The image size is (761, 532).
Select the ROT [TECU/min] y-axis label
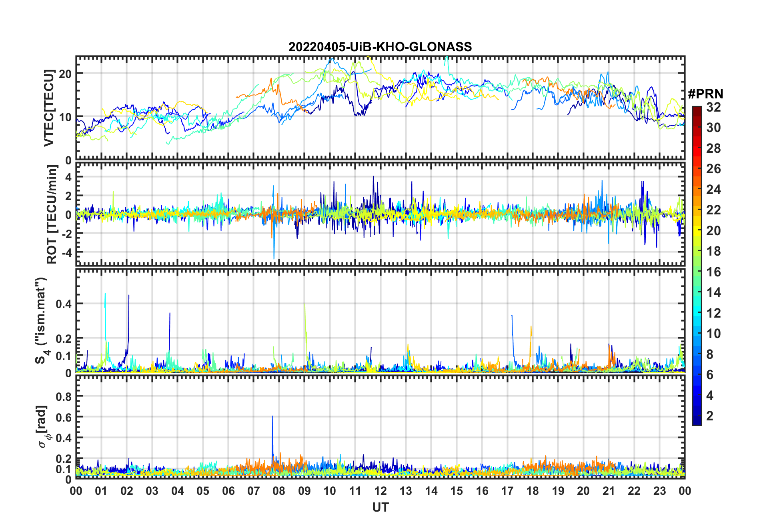pyautogui.click(x=52, y=214)
